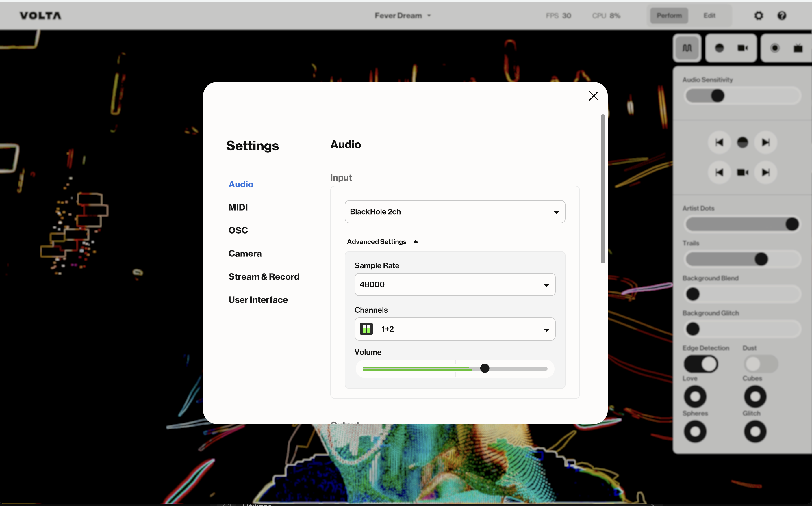Screen dimensions: 812x506
Task: Open BlackHole 2ch input device dropdown
Action: coord(455,212)
